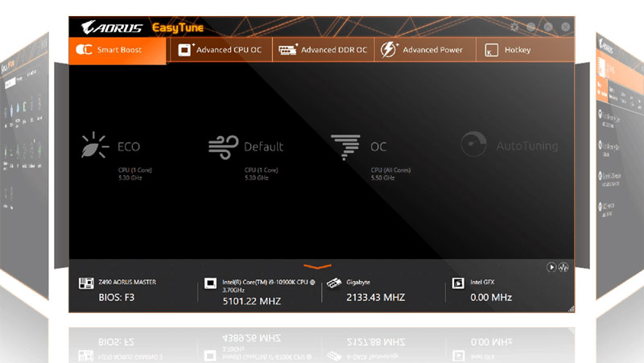Viewport: 644px width, 363px height.
Task: Click the Hotkey keyboard key icon
Action: [491, 50]
